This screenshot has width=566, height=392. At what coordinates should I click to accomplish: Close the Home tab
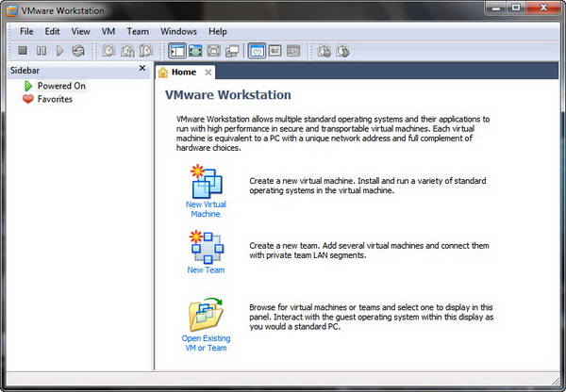pos(208,73)
